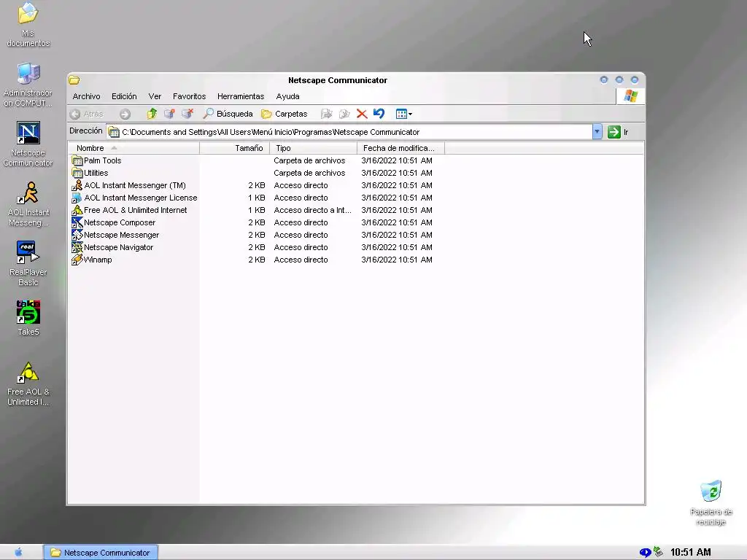This screenshot has width=747, height=560.
Task: Open the Archivo menu
Action: pyautogui.click(x=86, y=96)
